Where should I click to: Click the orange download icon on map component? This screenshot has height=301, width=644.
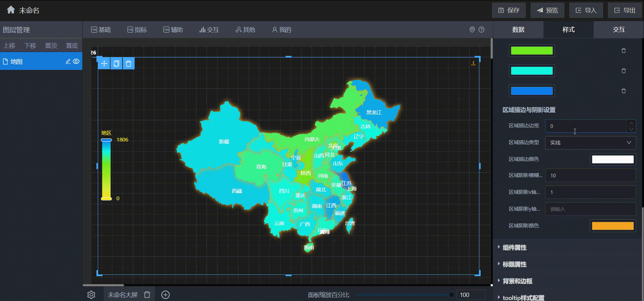point(473,63)
